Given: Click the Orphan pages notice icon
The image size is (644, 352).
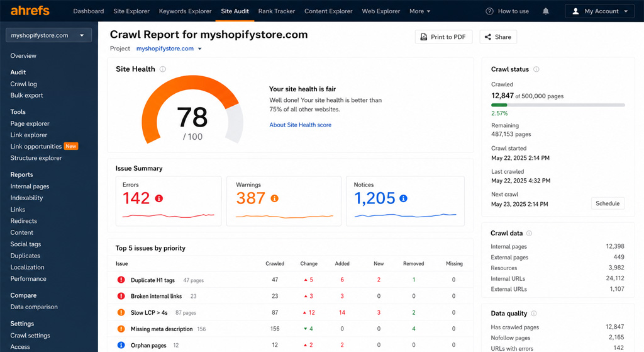Looking at the screenshot, I should coord(121,345).
